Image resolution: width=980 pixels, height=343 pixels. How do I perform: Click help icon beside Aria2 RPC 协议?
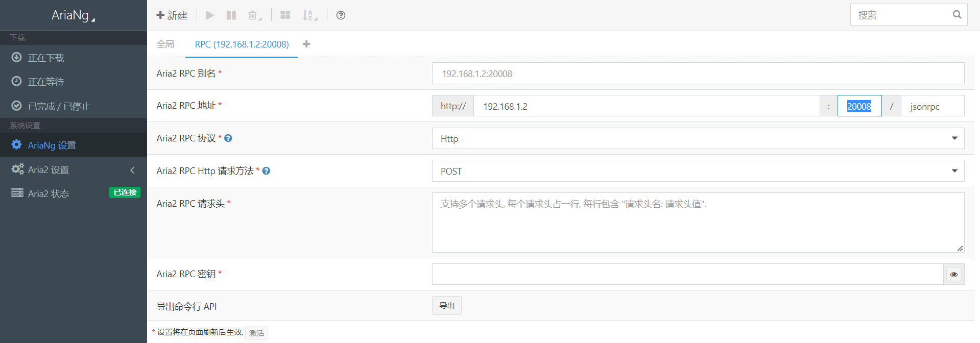228,138
